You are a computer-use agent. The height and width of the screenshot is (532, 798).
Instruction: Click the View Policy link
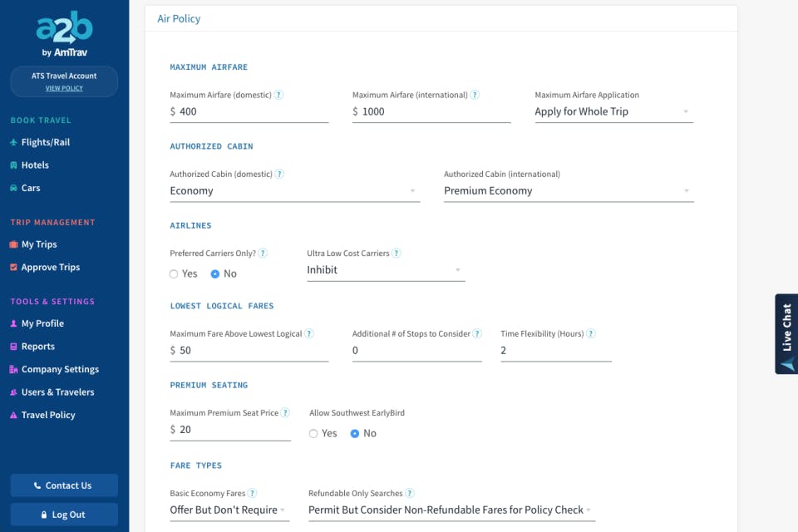pos(64,88)
